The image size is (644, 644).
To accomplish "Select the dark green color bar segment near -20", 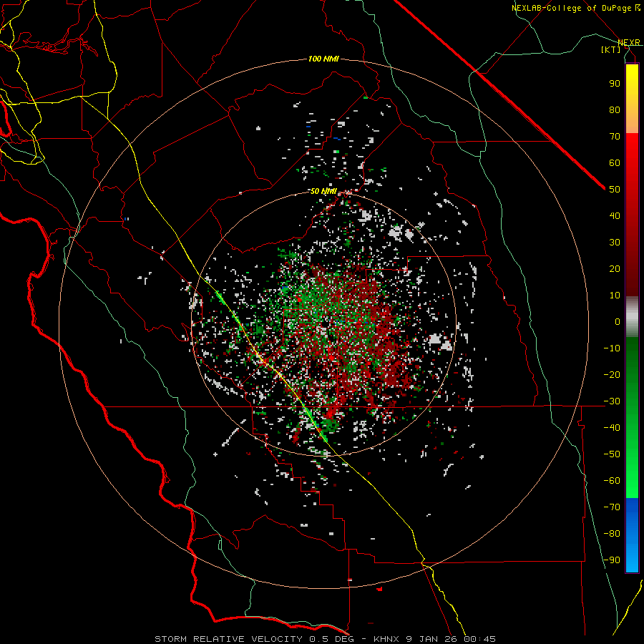I will click(632, 370).
